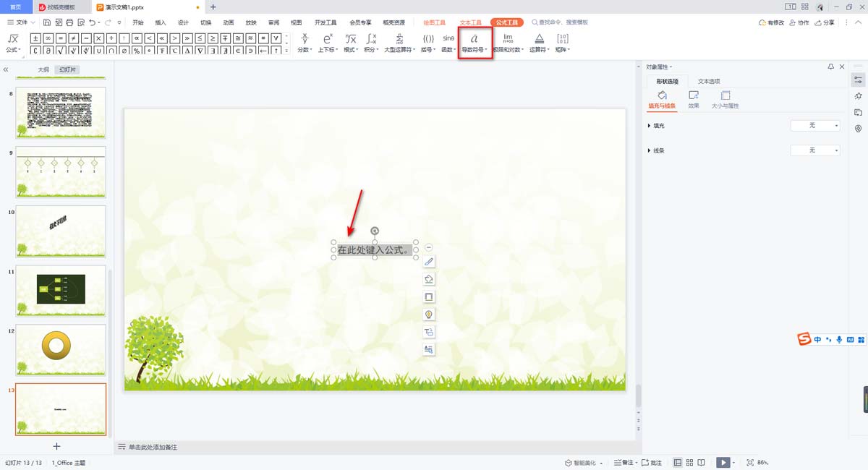Image resolution: width=868 pixels, height=470 pixels.
Task: Add a new slide with plus button
Action: point(56,446)
